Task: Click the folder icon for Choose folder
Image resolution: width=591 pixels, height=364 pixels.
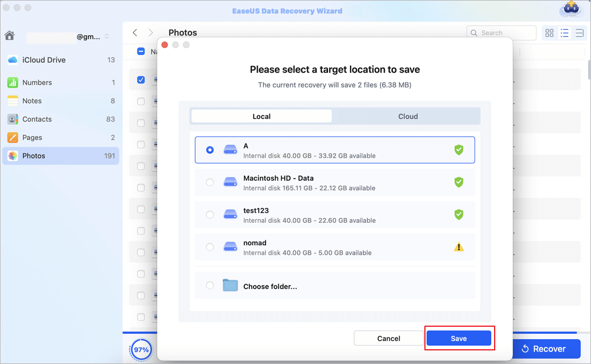Action: (x=230, y=285)
